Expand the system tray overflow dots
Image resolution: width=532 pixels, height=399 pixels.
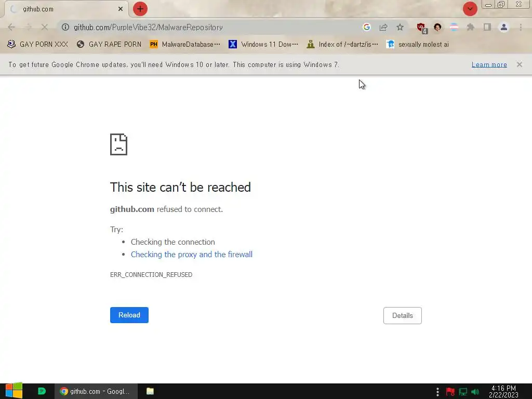pos(437,392)
